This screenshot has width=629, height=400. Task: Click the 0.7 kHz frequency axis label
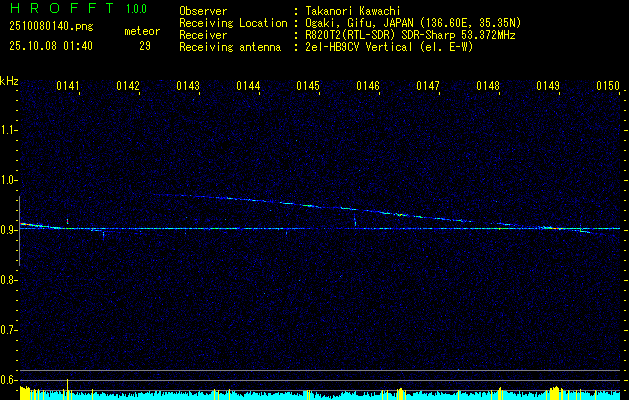click(9, 330)
